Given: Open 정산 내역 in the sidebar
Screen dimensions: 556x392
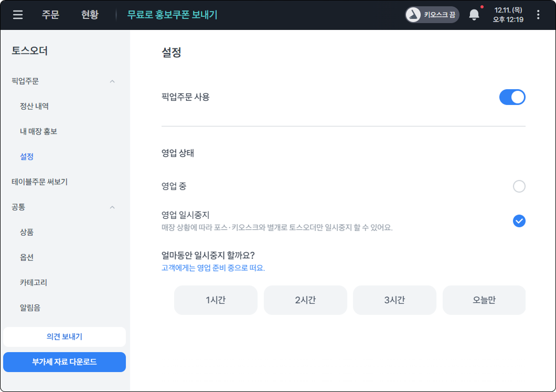Looking at the screenshot, I should (x=35, y=107).
